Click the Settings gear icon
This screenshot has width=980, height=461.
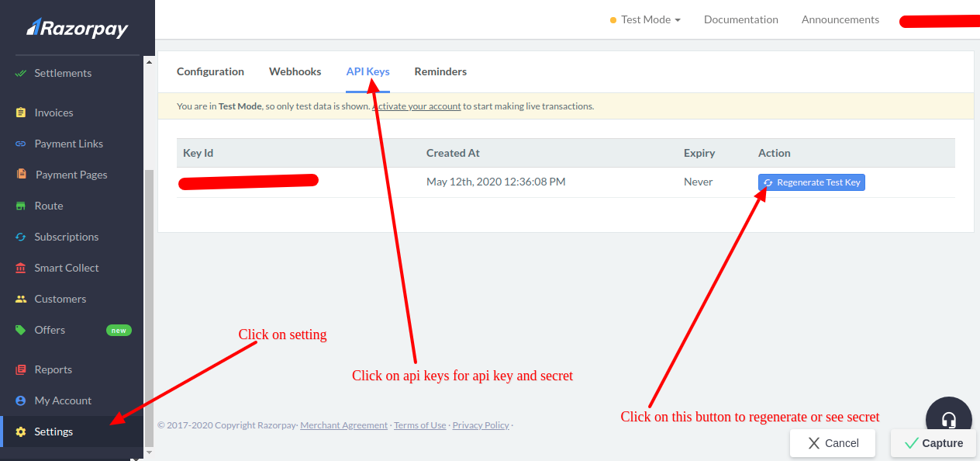21,432
